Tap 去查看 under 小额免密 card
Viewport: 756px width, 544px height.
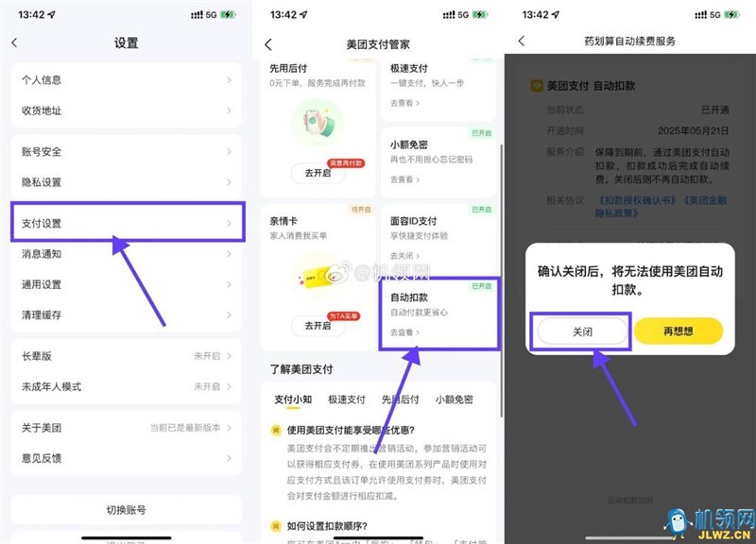[x=404, y=179]
